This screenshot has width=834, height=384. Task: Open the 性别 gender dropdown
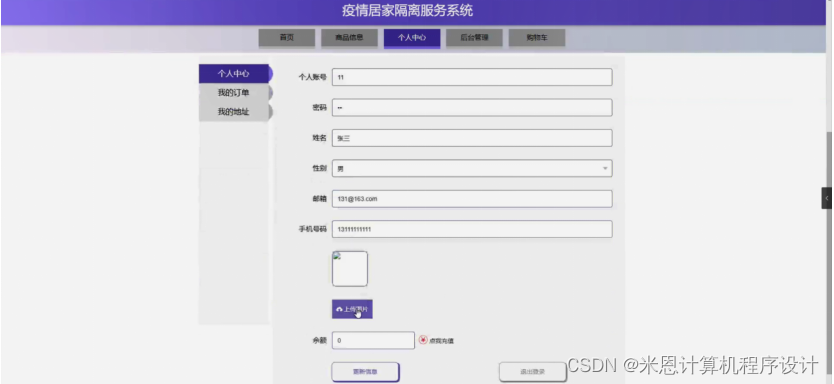click(x=472, y=169)
